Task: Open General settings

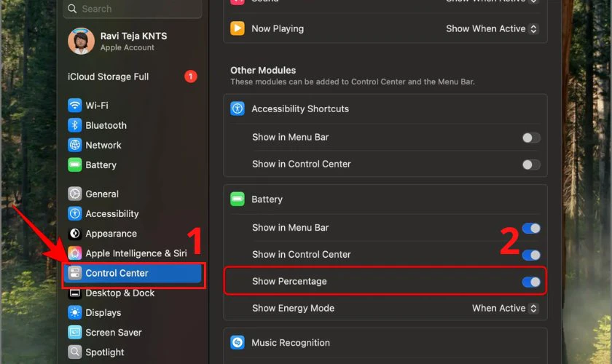Action: click(x=133, y=194)
